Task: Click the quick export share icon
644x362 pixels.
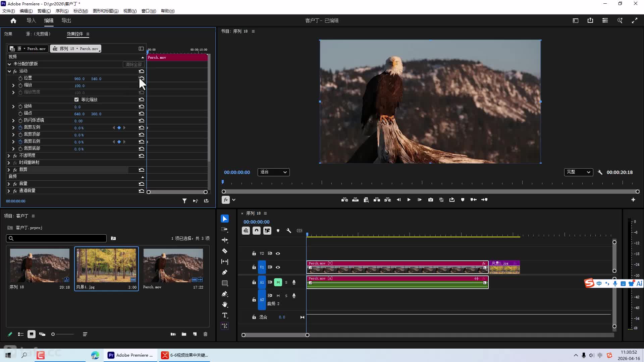Action: [590, 20]
